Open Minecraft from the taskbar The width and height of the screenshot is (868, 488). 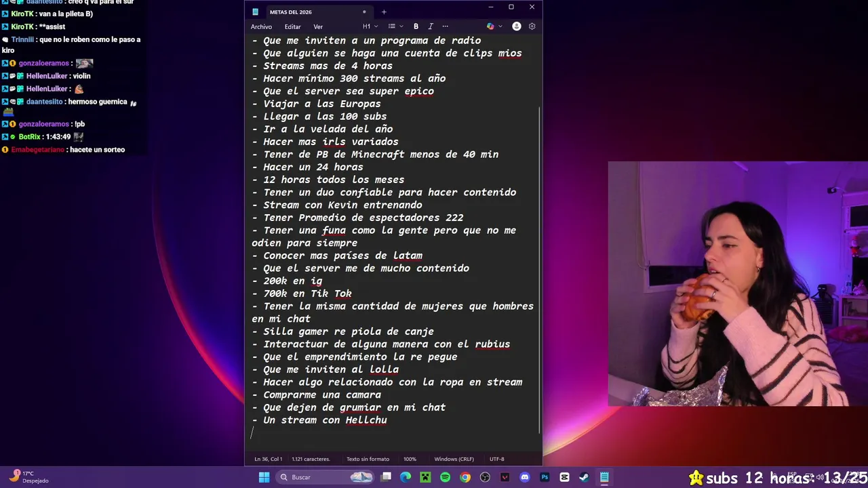(425, 477)
